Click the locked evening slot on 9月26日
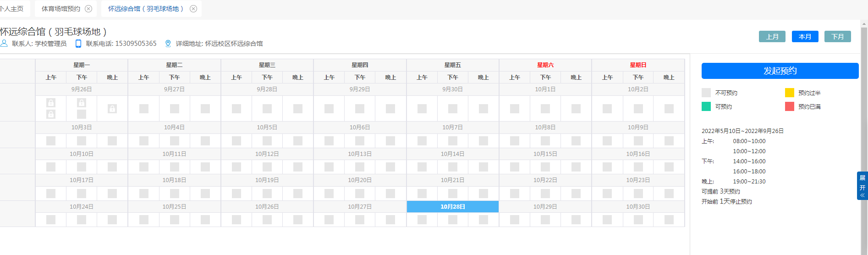 coord(112,109)
